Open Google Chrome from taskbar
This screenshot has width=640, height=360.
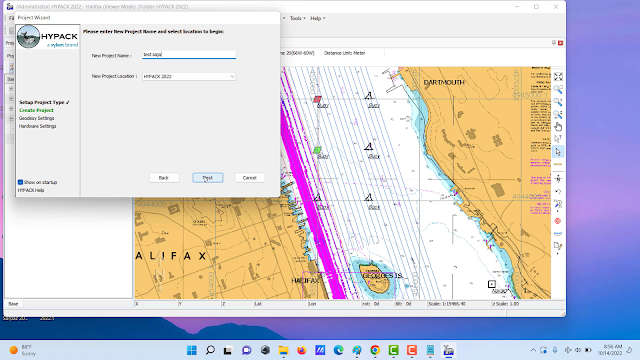click(375, 350)
